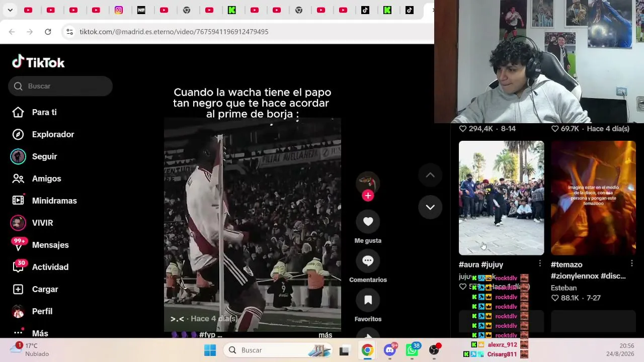This screenshot has width=644, height=362.
Task: Click the Windows taskbar Buscar search box
Action: click(x=278, y=350)
